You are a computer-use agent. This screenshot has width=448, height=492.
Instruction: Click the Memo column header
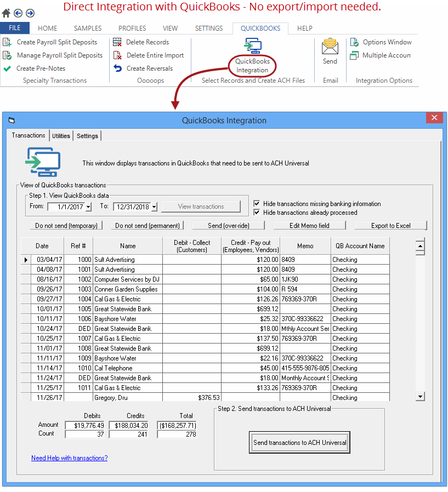(x=305, y=246)
